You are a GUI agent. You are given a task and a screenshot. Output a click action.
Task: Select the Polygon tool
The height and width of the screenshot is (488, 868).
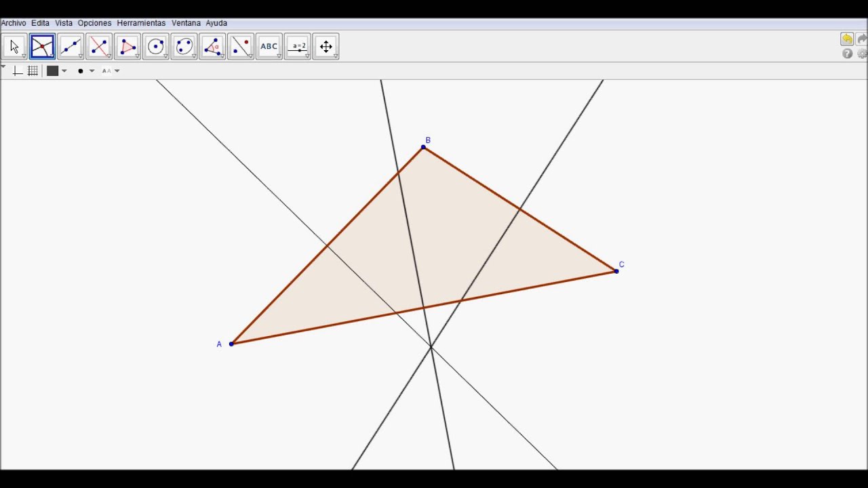(x=127, y=47)
